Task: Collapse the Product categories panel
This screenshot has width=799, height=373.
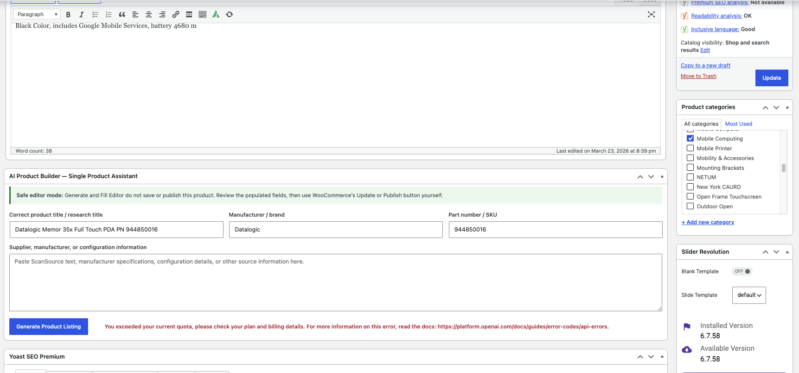Action: click(787, 108)
